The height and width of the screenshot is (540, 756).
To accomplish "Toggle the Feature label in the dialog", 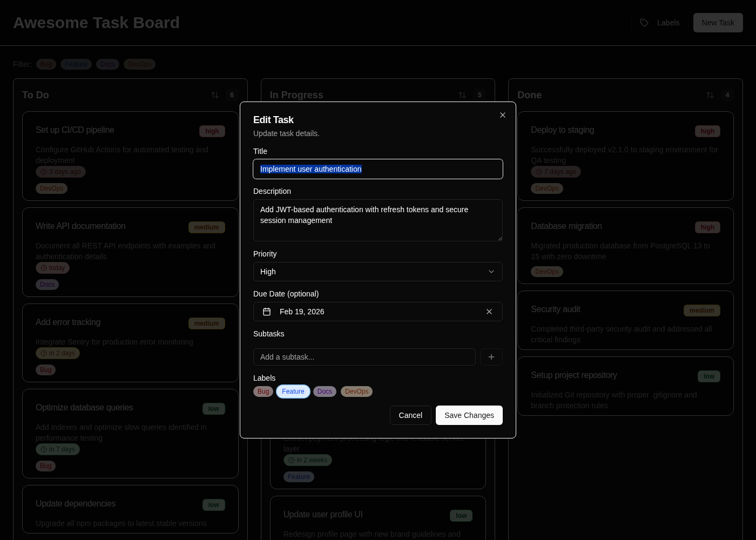I will click(293, 391).
